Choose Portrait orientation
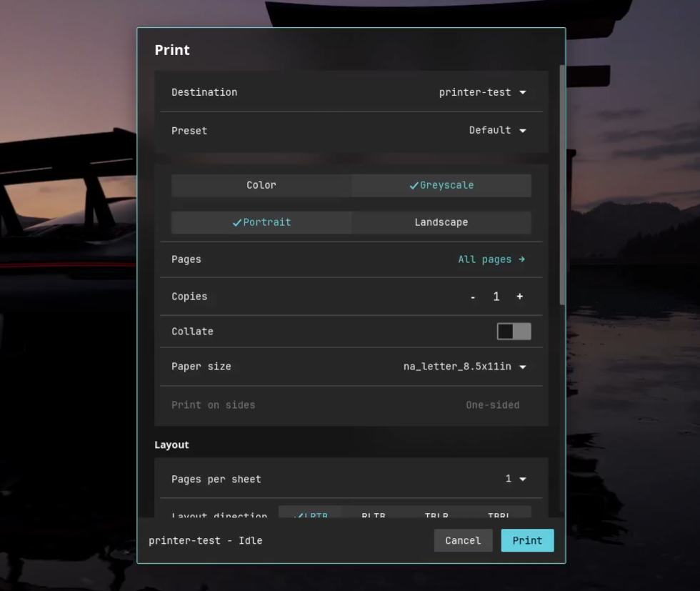This screenshot has width=700, height=591. tap(261, 222)
